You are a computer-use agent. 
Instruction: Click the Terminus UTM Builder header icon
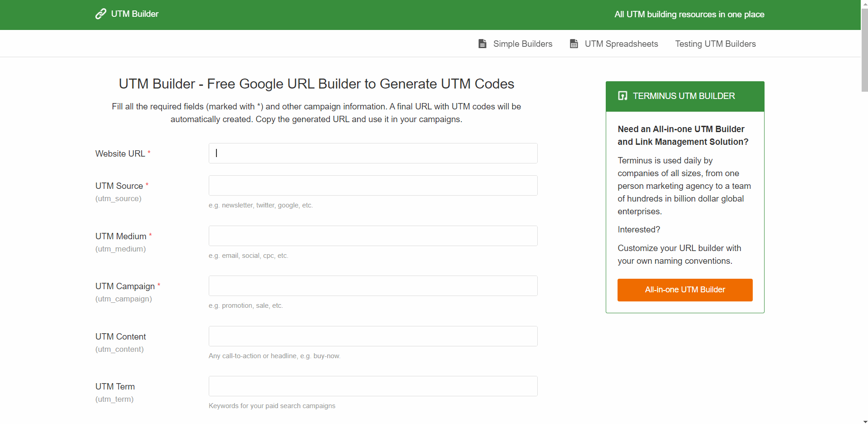coord(623,96)
